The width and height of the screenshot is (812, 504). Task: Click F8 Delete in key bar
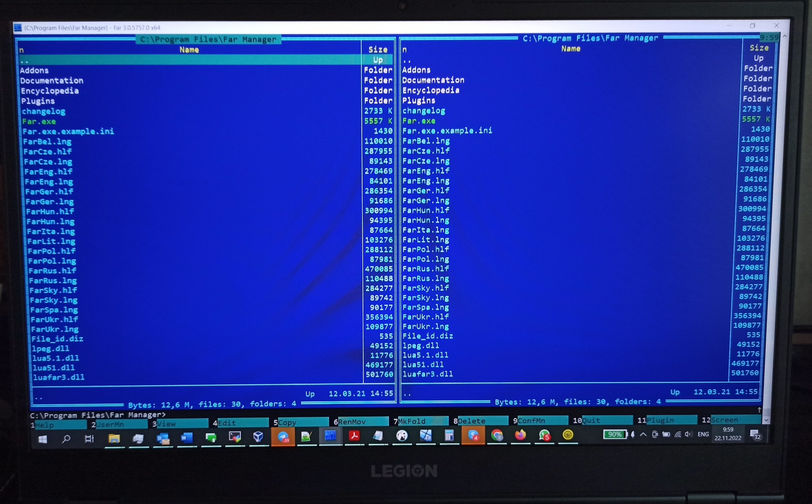tap(481, 421)
